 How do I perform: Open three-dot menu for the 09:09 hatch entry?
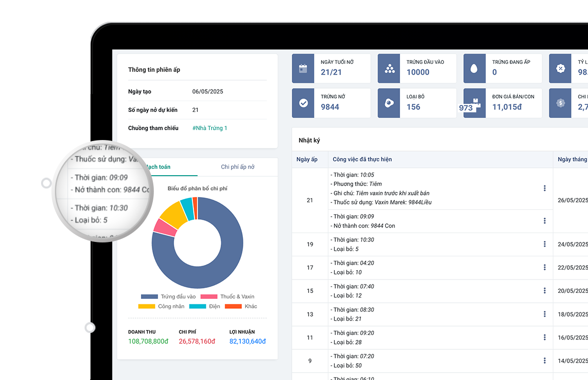544,221
